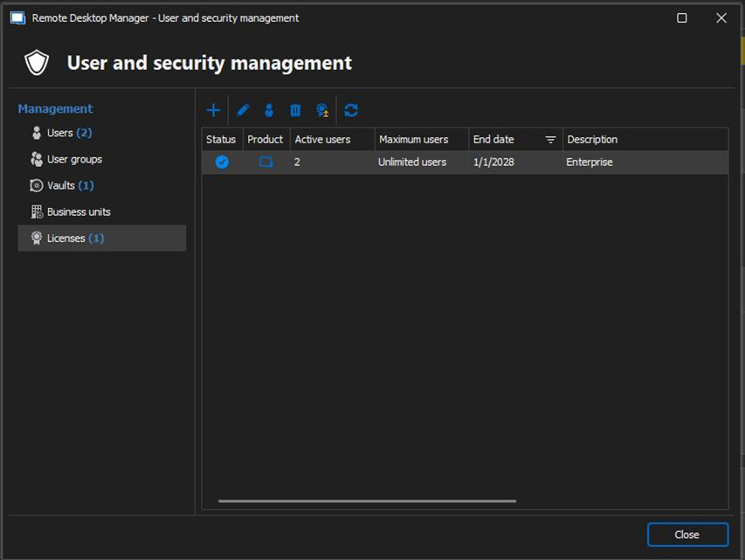Image resolution: width=745 pixels, height=560 pixels.
Task: Click the User groups icon in sidebar
Action: [x=37, y=159]
